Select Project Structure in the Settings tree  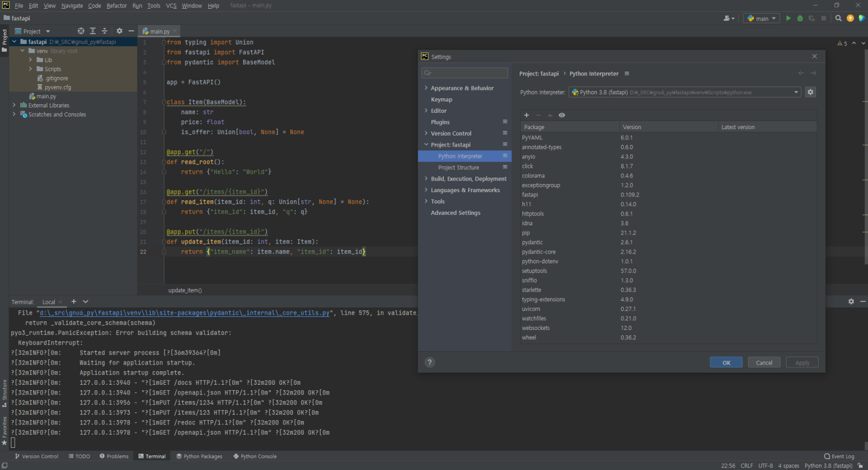pos(458,168)
